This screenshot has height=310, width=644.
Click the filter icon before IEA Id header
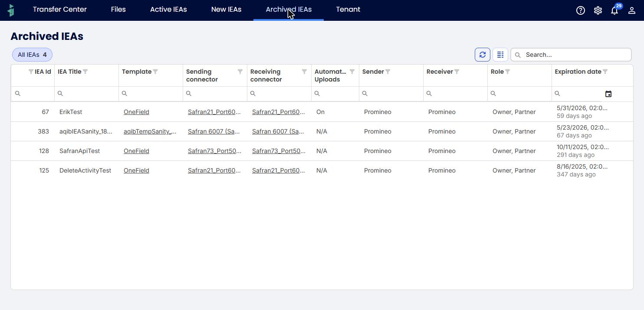coord(31,72)
